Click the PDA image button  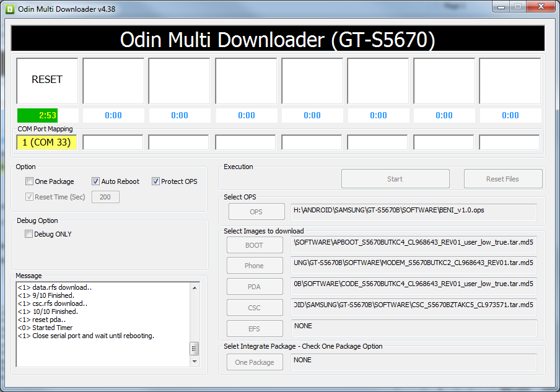click(255, 287)
